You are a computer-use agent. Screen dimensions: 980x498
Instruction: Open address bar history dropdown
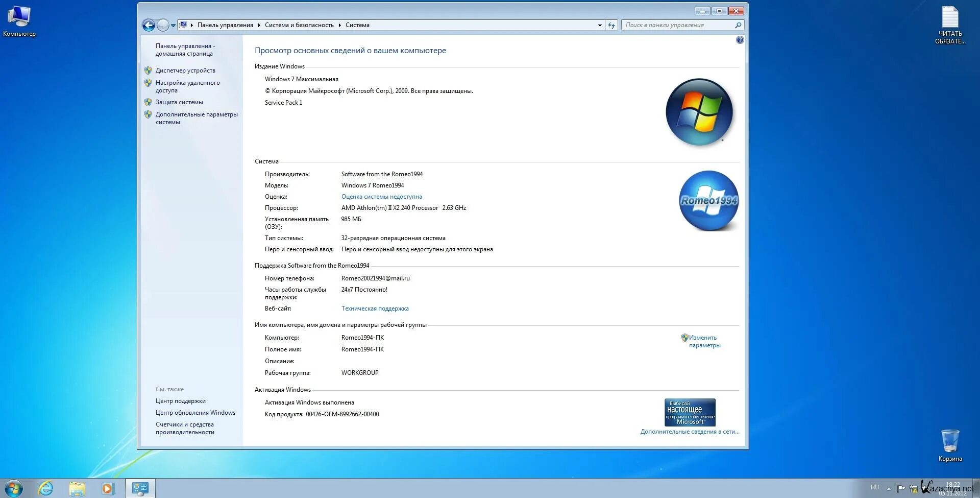(x=600, y=25)
